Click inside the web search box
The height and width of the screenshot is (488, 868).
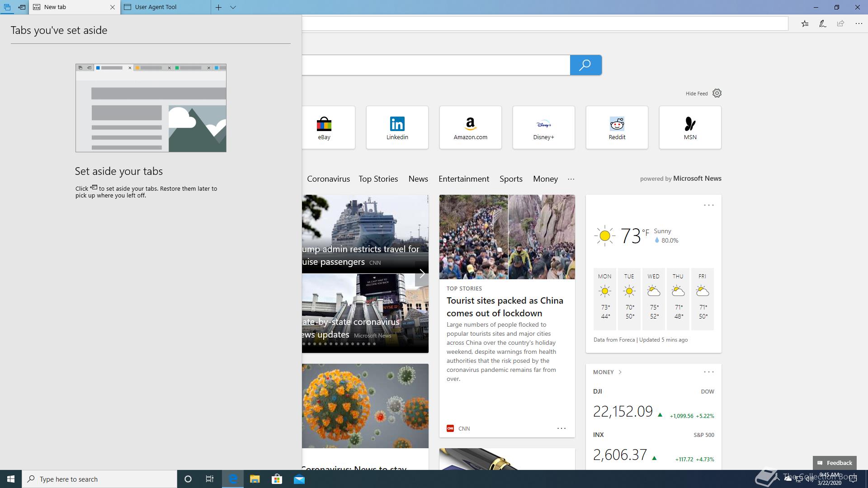(x=436, y=65)
